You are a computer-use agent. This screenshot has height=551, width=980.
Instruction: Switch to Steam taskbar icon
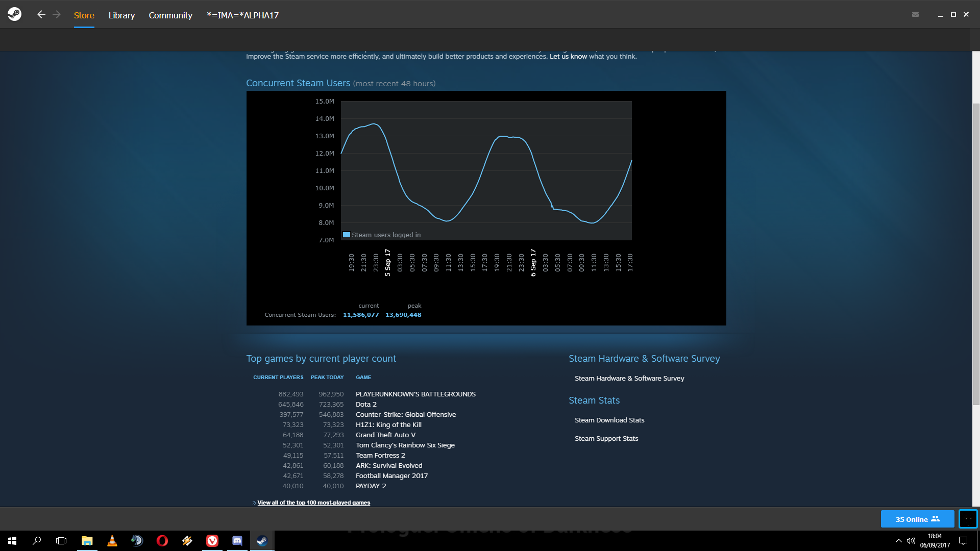[262, 541]
